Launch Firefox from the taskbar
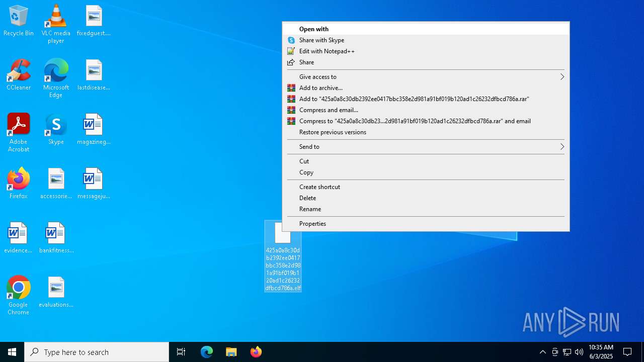644x362 pixels. click(256, 352)
